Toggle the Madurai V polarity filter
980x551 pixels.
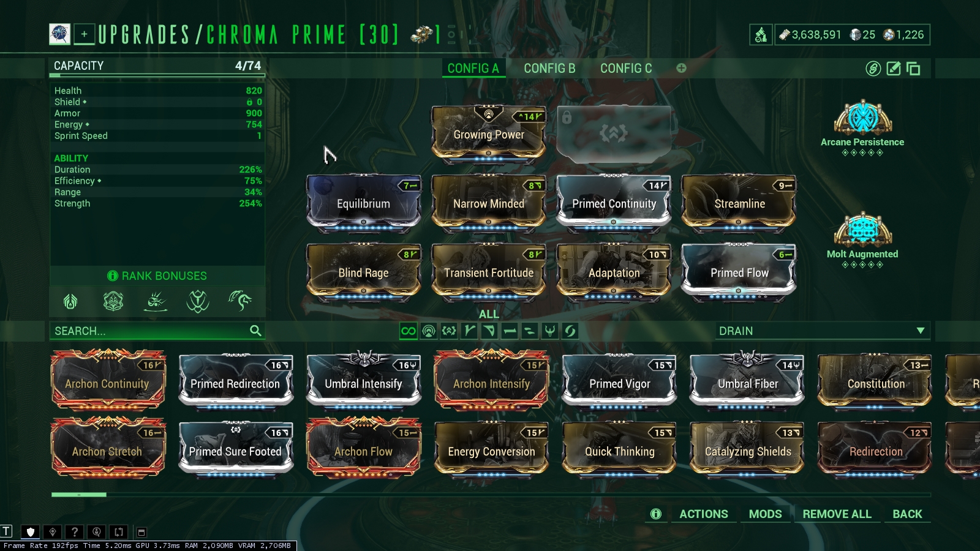click(469, 331)
